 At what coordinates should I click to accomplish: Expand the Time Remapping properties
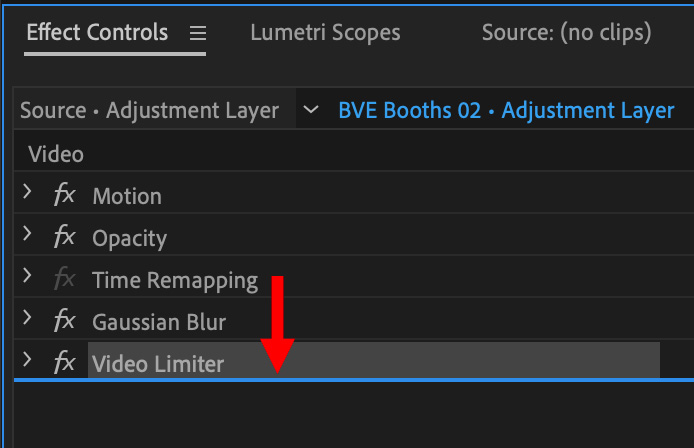27,275
